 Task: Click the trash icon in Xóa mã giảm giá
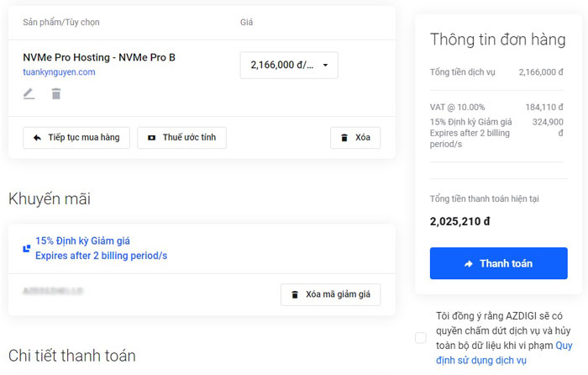pos(295,294)
